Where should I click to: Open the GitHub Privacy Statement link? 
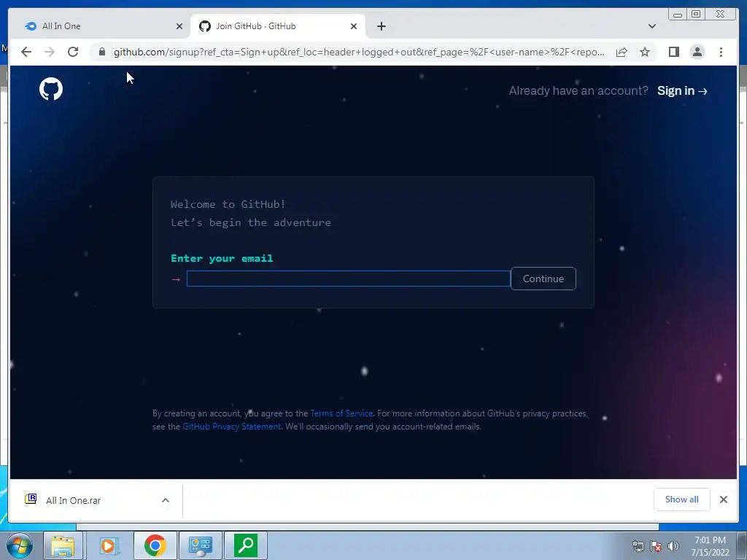[x=231, y=426]
